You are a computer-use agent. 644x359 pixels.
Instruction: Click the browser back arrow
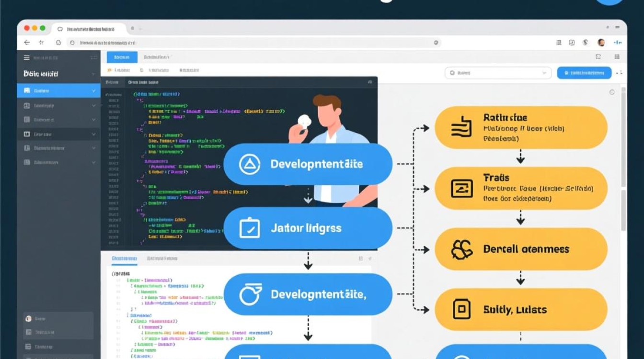(x=27, y=43)
